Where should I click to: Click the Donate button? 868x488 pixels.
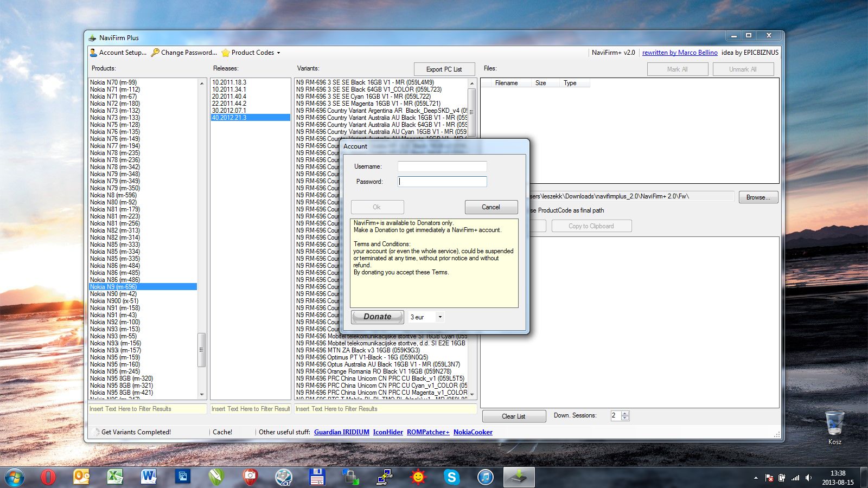tap(378, 317)
